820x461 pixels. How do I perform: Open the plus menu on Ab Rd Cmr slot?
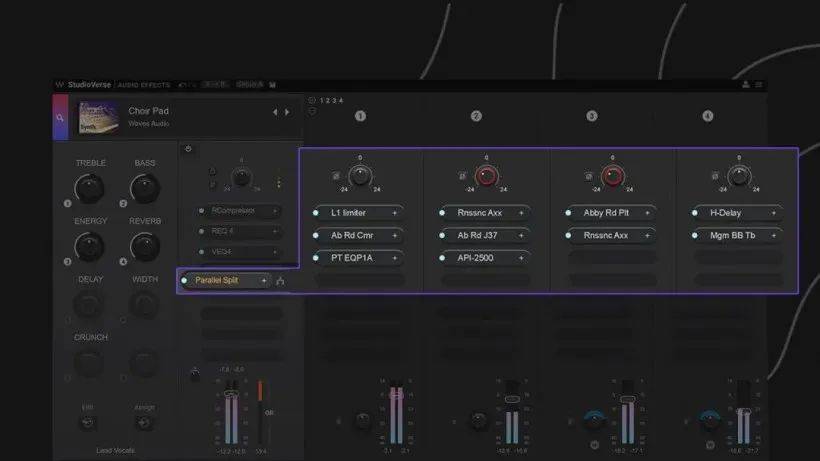point(395,236)
